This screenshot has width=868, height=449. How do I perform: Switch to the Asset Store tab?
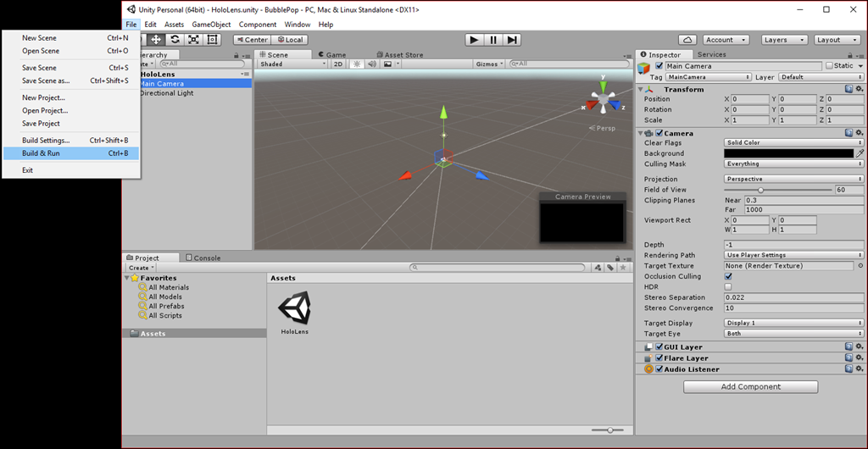(400, 55)
